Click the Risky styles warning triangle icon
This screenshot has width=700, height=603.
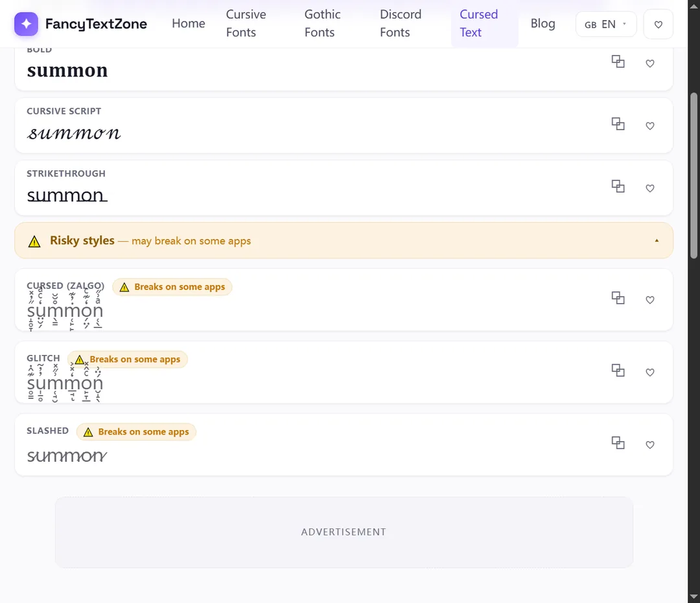[x=34, y=242]
